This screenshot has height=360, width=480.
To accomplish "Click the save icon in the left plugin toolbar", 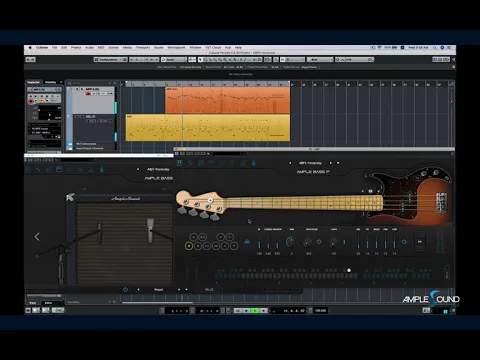I will click(59, 170).
